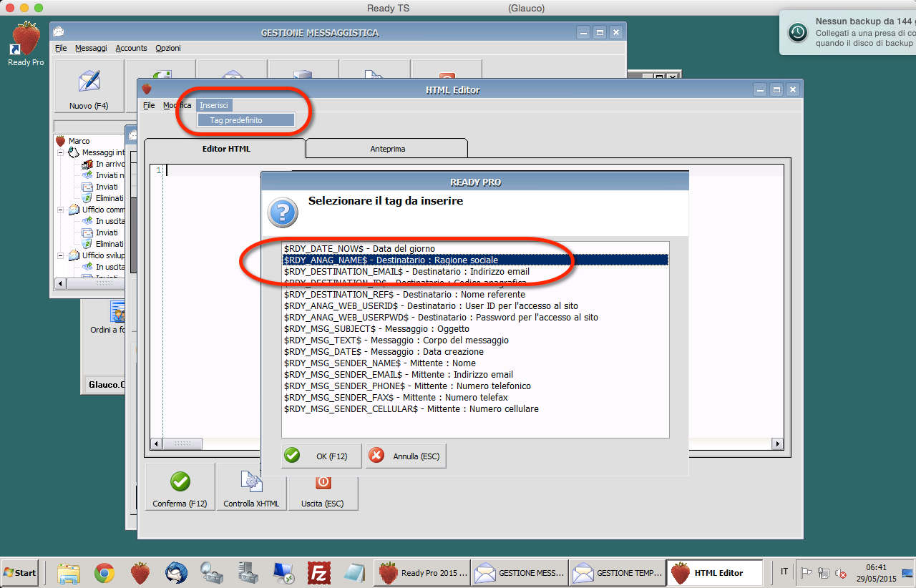Click the keys utility icon in taskbar
The height and width of the screenshot is (588, 916).
(x=212, y=572)
